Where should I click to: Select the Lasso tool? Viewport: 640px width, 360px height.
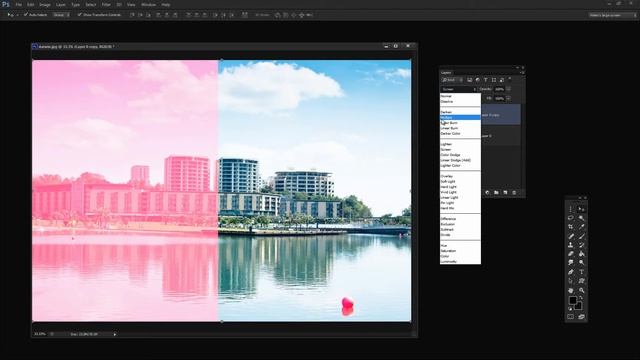(x=571, y=218)
